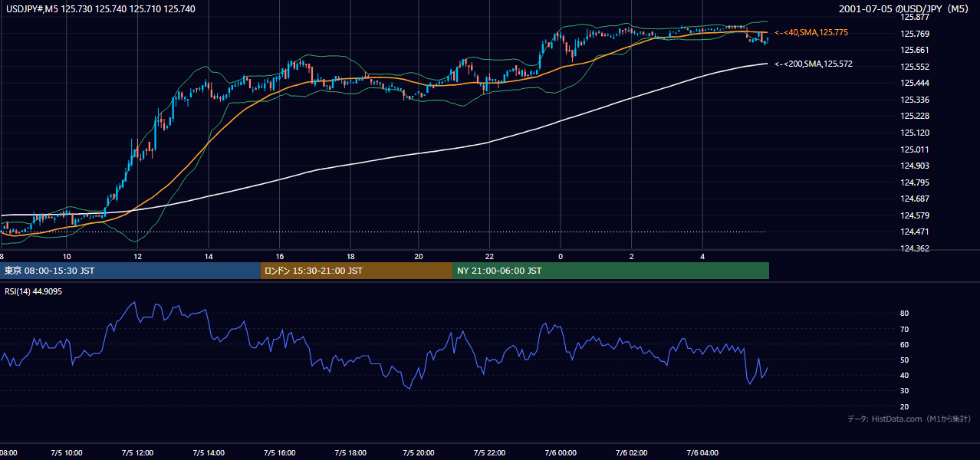
Task: Click the 125.444 price axis label
Action: (915, 84)
